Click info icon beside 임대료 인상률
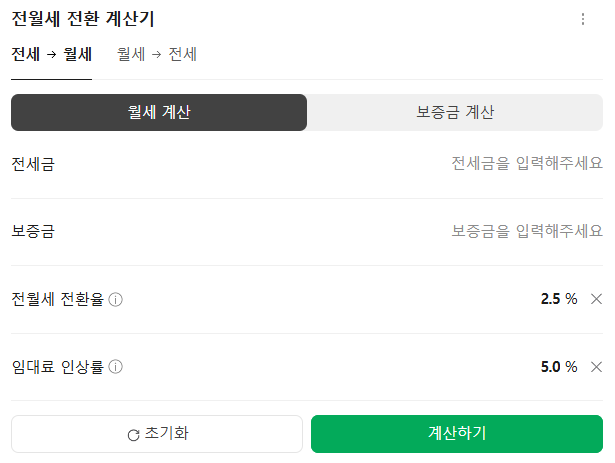The height and width of the screenshot is (463, 615). (x=116, y=367)
